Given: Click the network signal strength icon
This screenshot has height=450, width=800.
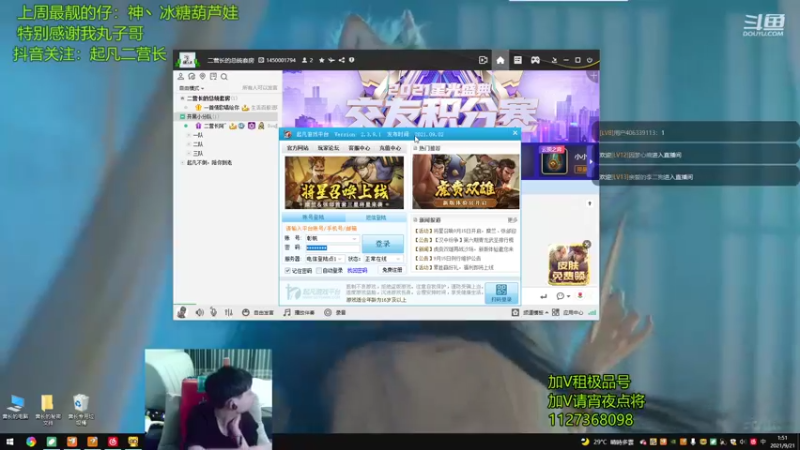Looking at the screenshot, I should [x=592, y=312].
